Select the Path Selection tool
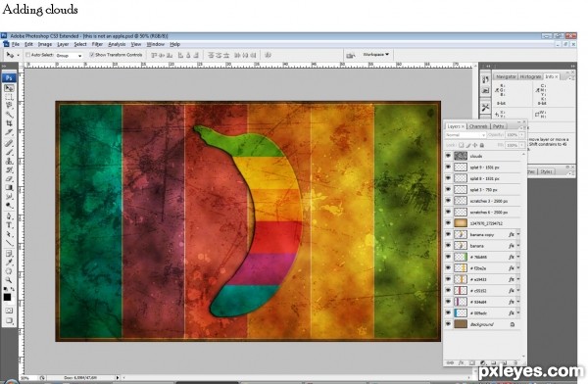Image resolution: width=588 pixels, height=384 pixels. (9, 234)
